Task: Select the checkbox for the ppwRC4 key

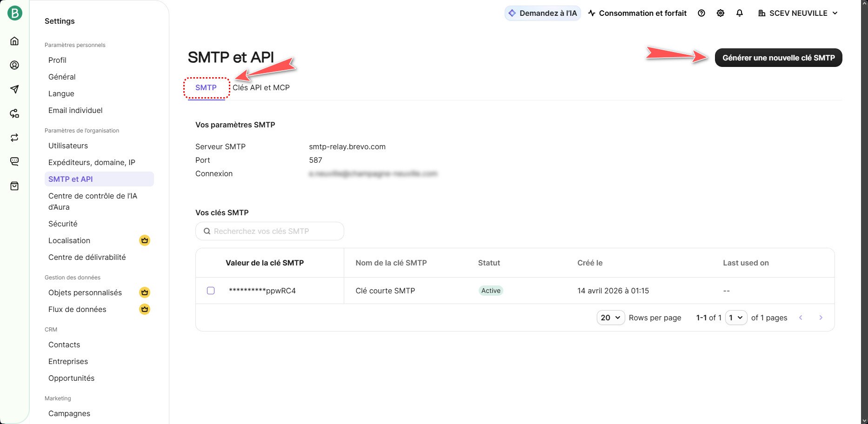Action: pyautogui.click(x=211, y=291)
